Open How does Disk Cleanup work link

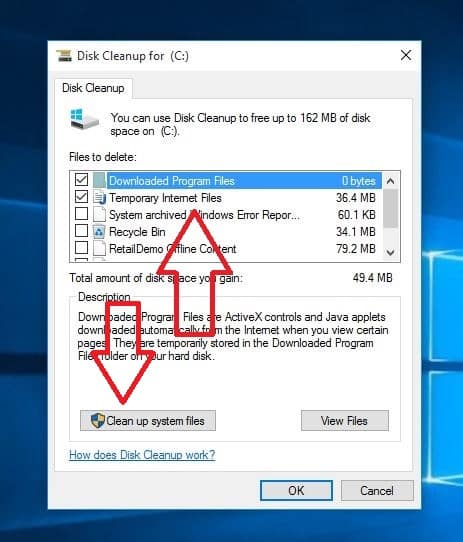click(142, 455)
